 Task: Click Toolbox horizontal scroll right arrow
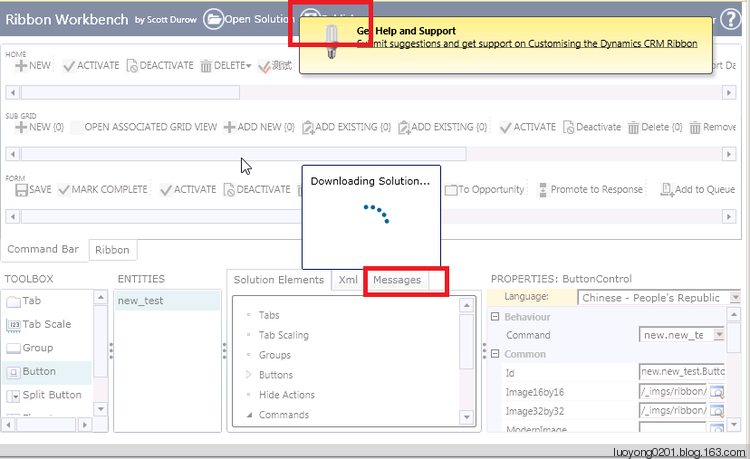point(85,424)
